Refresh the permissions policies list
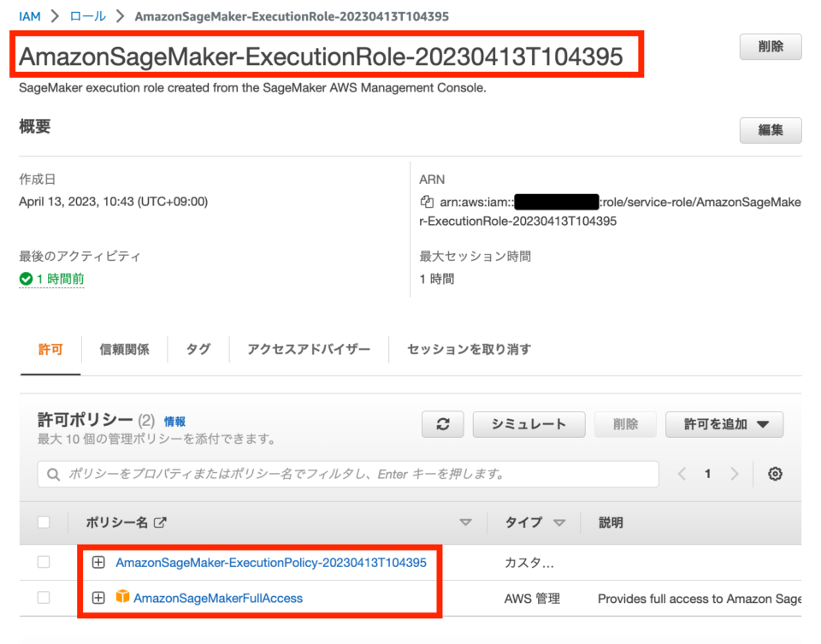The width and height of the screenshot is (821, 644). [x=442, y=424]
